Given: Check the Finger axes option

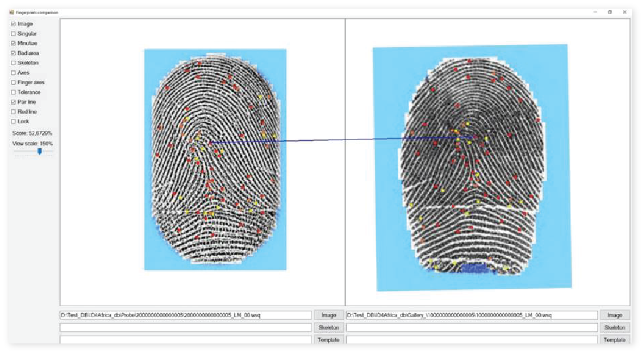Looking at the screenshot, I should 14,83.
